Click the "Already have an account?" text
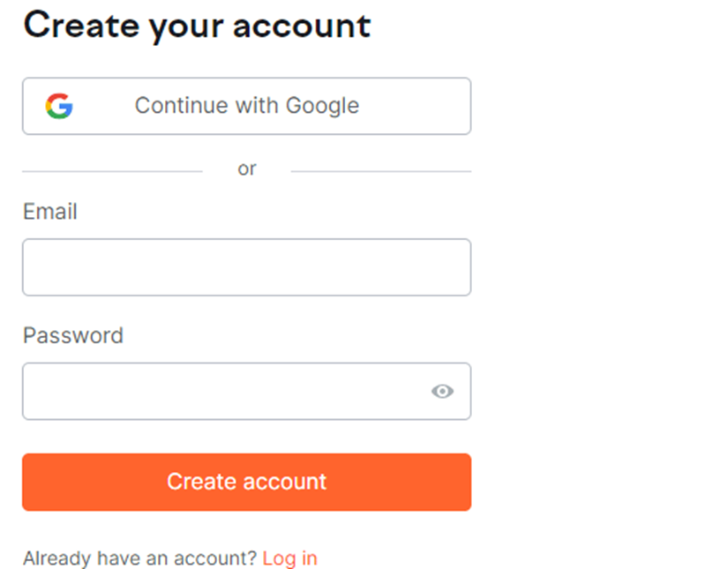This screenshot has width=728, height=569. point(139,558)
